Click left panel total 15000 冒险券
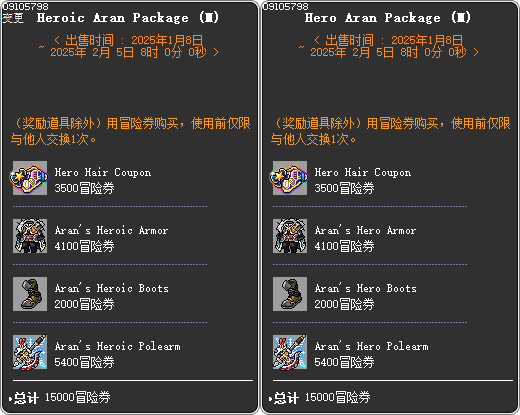This screenshot has width=520, height=415. pyautogui.click(x=77, y=397)
